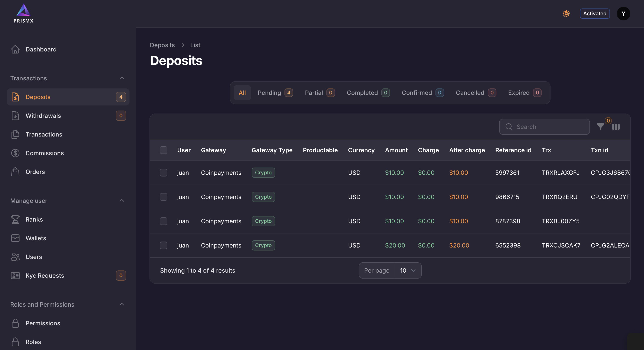Click the Ranks trophy icon

[15, 219]
